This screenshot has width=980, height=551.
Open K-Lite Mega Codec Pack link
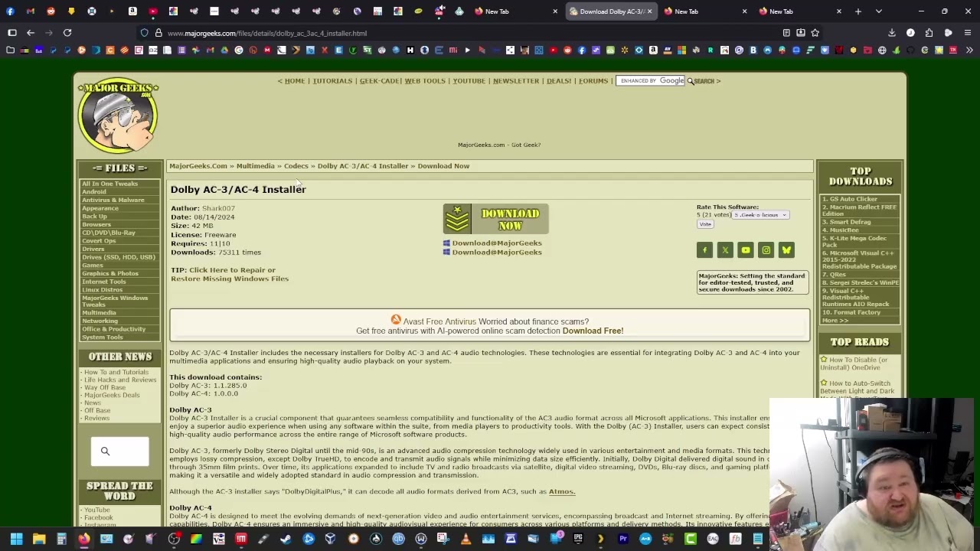(854, 242)
